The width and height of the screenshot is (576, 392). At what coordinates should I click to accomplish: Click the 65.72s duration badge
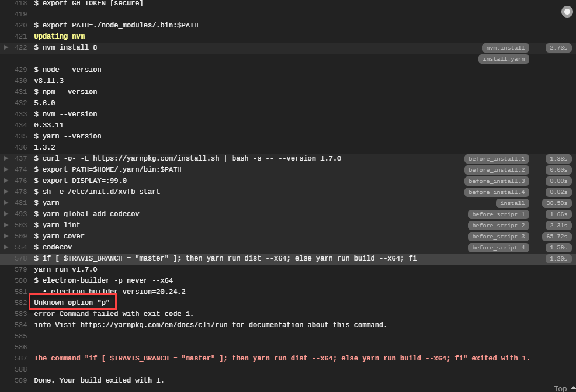[557, 237]
